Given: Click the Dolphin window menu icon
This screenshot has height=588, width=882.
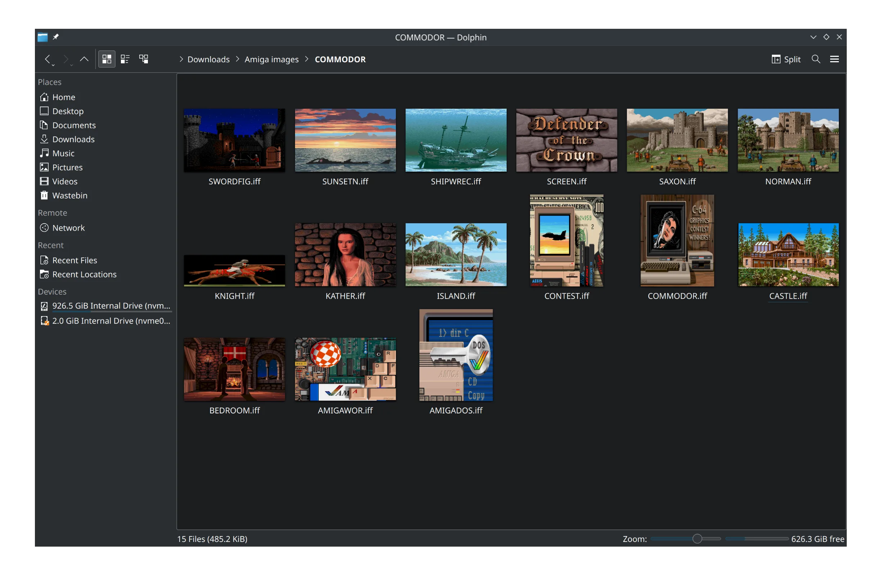Looking at the screenshot, I should pos(42,37).
